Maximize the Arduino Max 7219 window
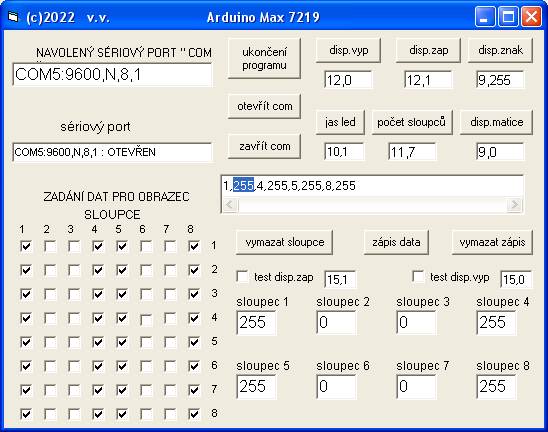The width and height of the screenshot is (548, 432). [x=508, y=16]
